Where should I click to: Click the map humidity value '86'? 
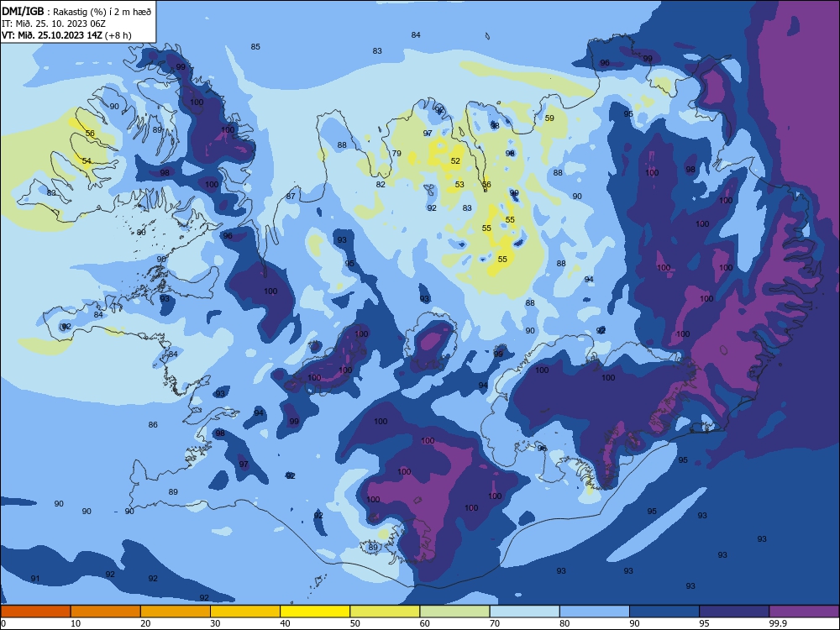153,425
